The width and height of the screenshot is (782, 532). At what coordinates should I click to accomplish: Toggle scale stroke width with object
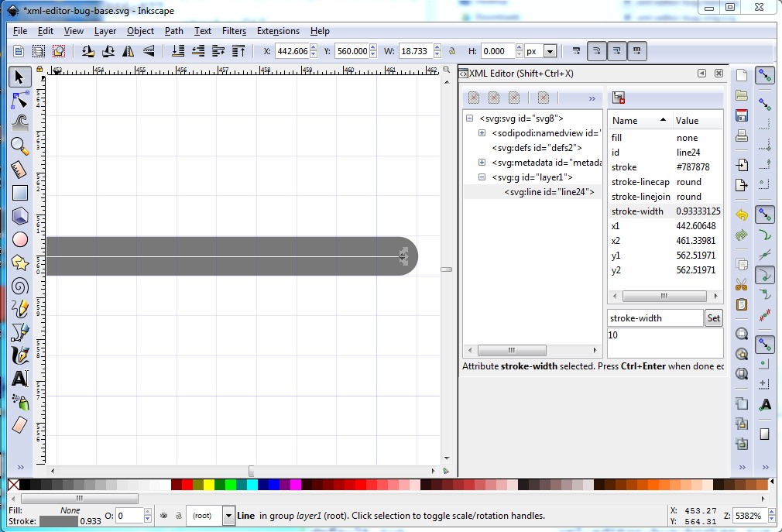tap(577, 51)
